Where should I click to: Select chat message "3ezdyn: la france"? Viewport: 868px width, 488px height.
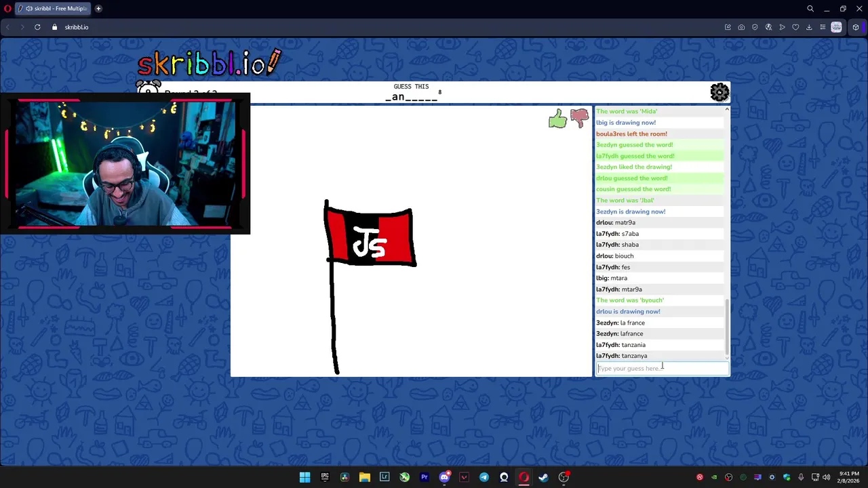(620, 323)
